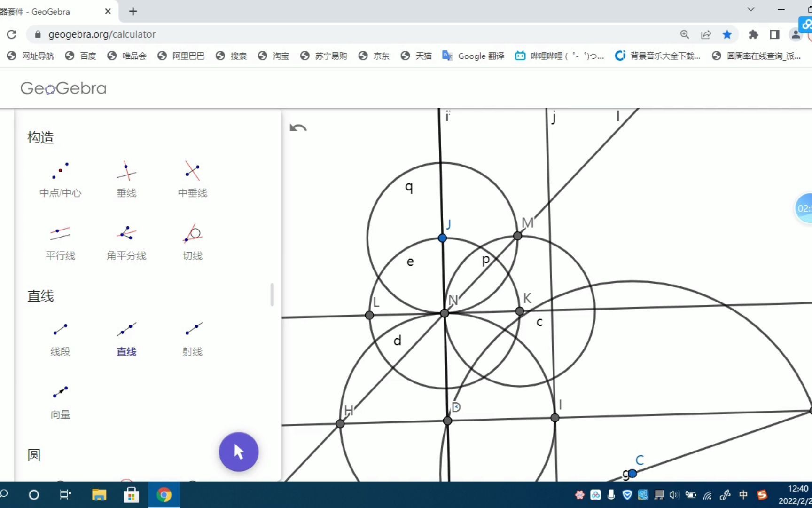This screenshot has width=812, height=508.
Task: Open the 搜索 bookmark
Action: (231, 56)
